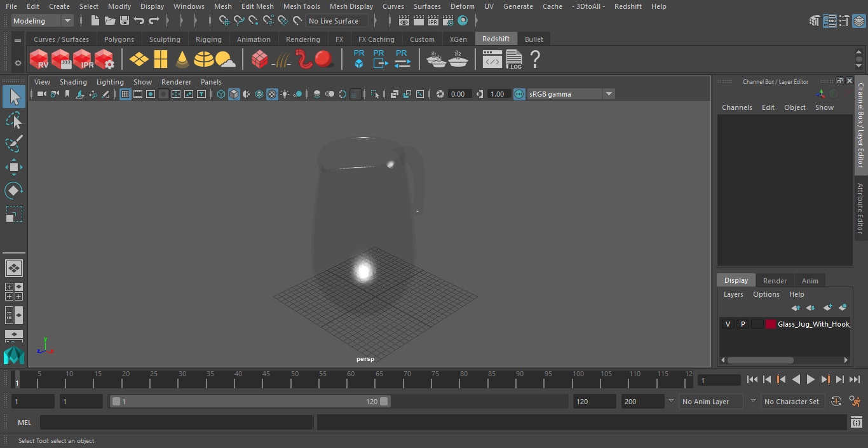Go to the end of playback range
Screen dimensions: 868x448
point(855,379)
